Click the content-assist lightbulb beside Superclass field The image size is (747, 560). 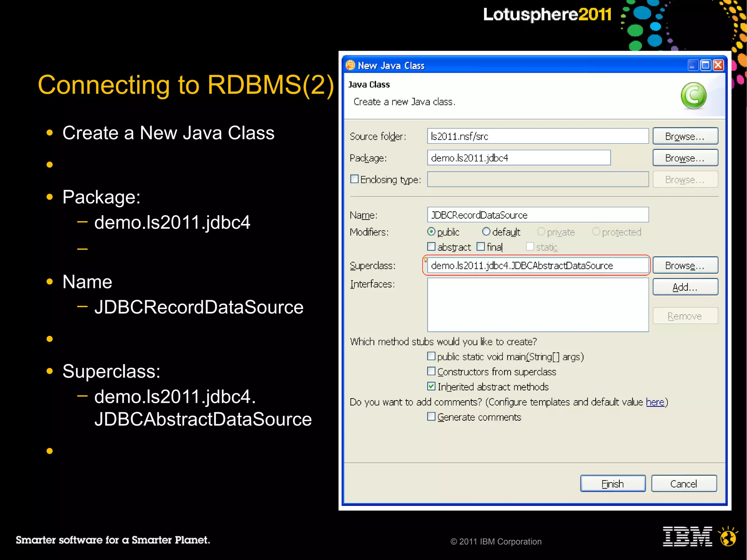tap(425, 260)
